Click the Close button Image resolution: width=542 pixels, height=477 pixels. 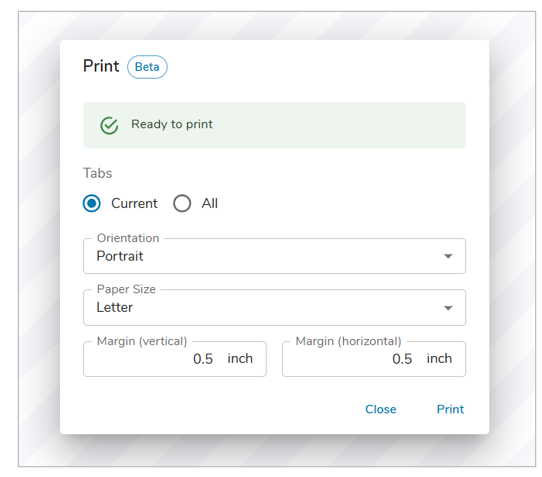tap(381, 409)
